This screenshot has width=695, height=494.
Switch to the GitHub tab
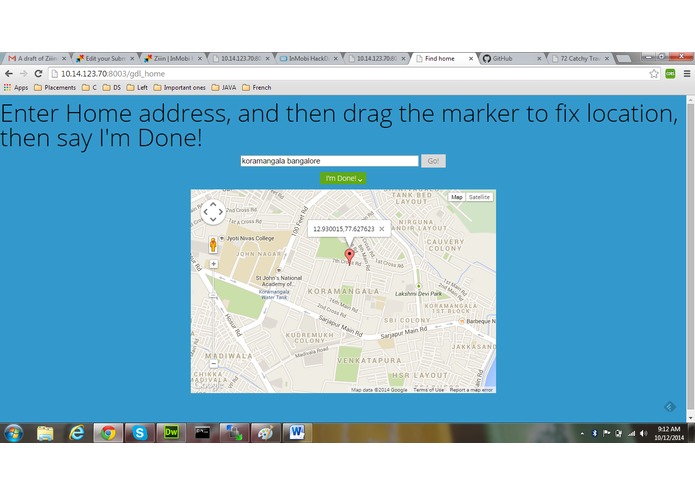coord(512,58)
